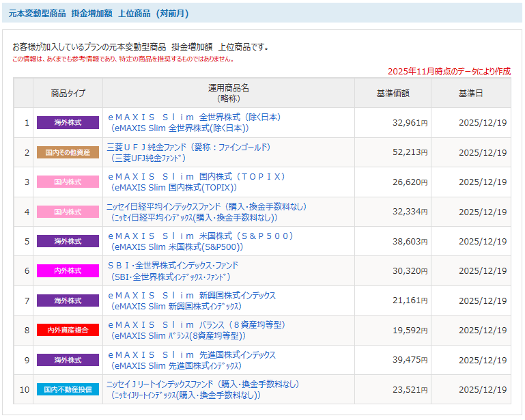Select the 運用商品名 column header
The image size is (525, 420).
228,93
